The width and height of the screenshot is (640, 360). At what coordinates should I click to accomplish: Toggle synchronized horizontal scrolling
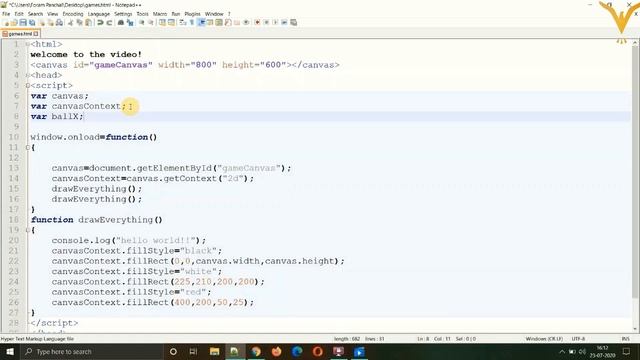(x=171, y=23)
